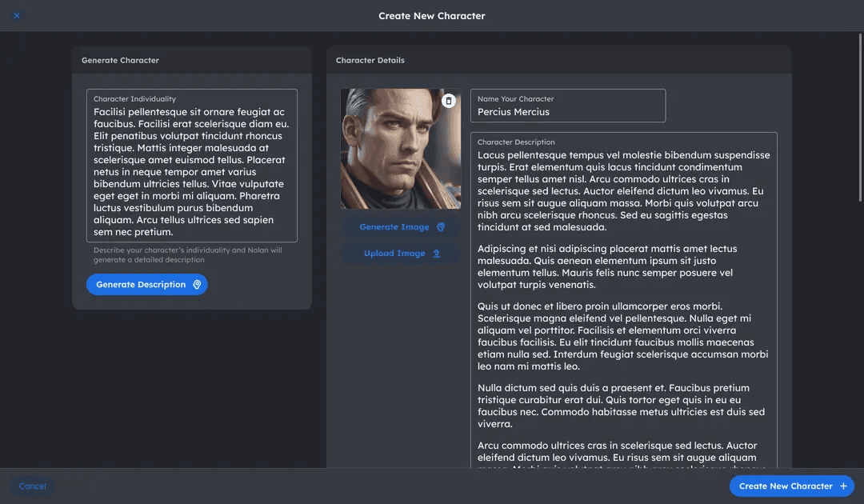
Task: Click the Character Details panel header
Action: [x=370, y=59]
